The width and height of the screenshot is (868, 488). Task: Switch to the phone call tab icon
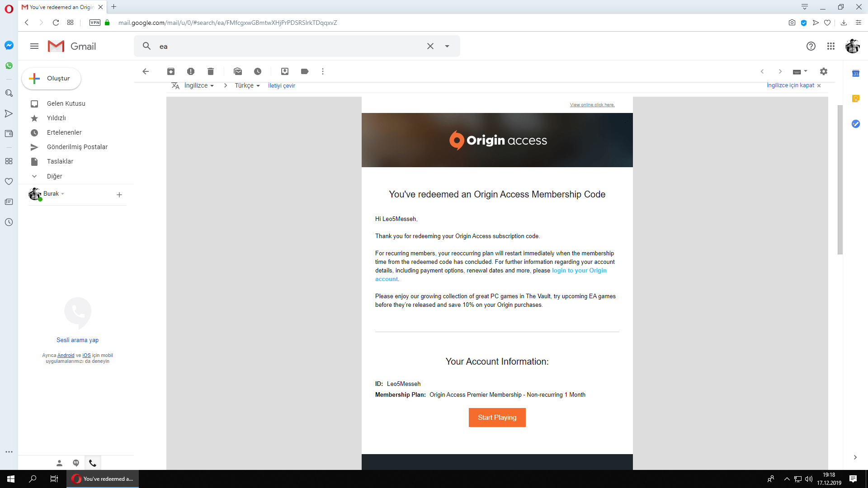[x=93, y=463]
